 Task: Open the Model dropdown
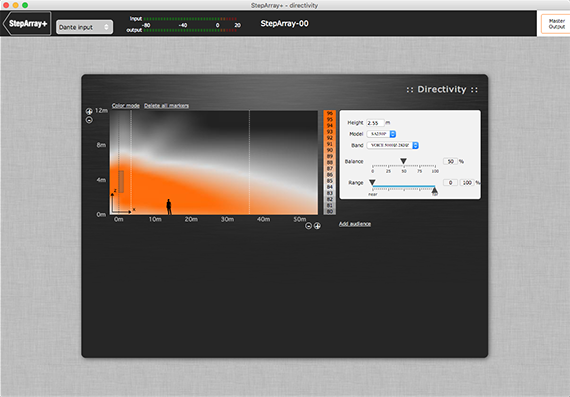click(381, 134)
